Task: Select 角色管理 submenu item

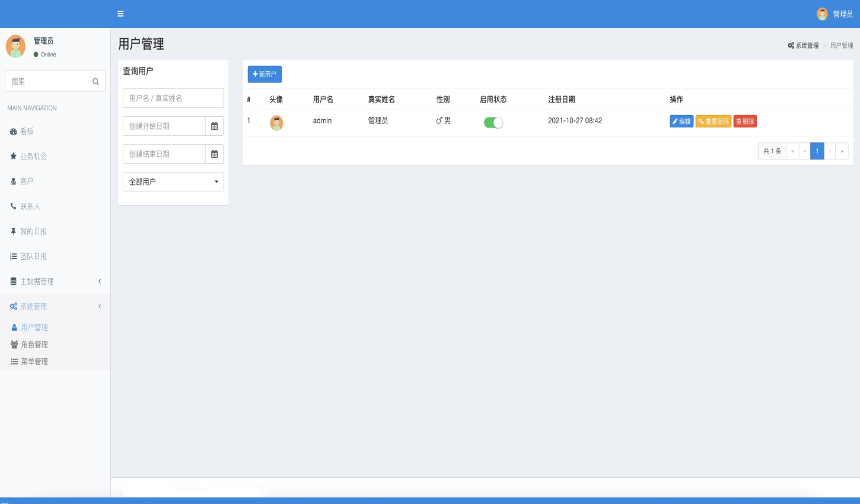Action: coord(55,344)
